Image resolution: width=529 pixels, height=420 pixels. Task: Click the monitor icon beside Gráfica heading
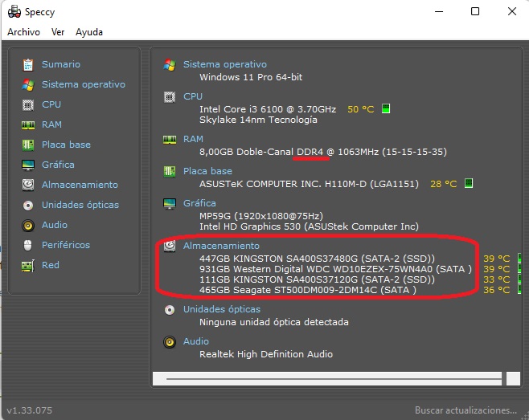[x=170, y=204]
